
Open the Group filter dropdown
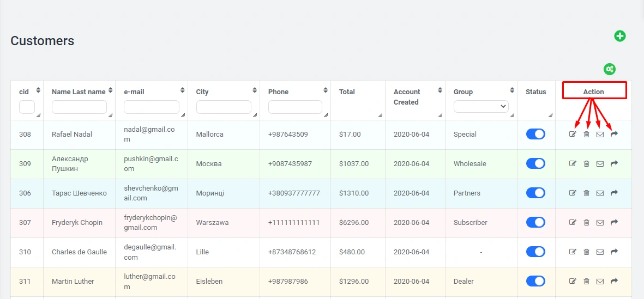click(x=481, y=107)
